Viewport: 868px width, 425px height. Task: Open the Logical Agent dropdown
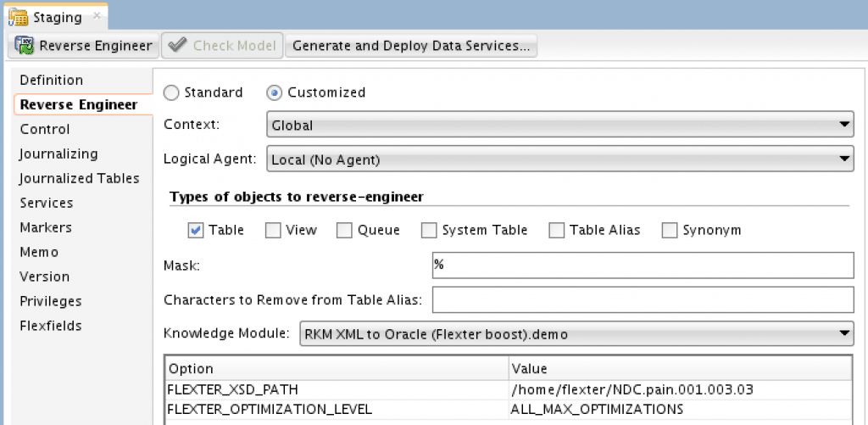pyautogui.click(x=560, y=160)
